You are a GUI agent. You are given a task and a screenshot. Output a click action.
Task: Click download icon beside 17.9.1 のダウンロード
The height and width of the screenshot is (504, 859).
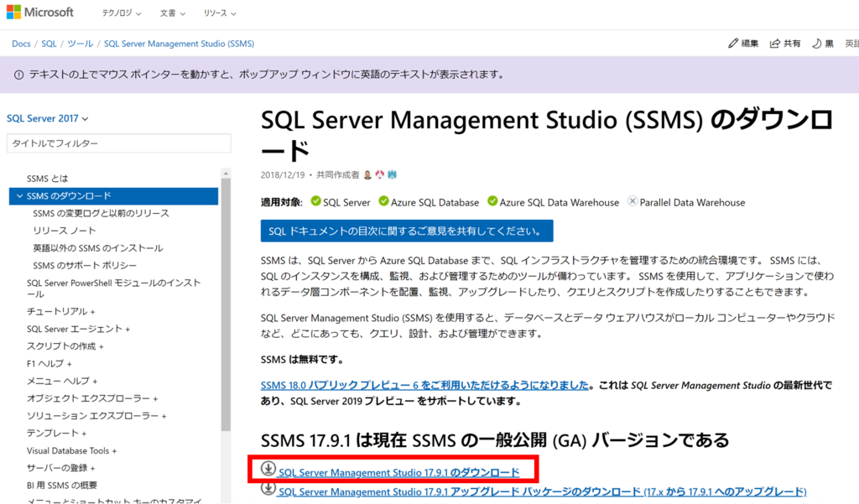(x=268, y=469)
